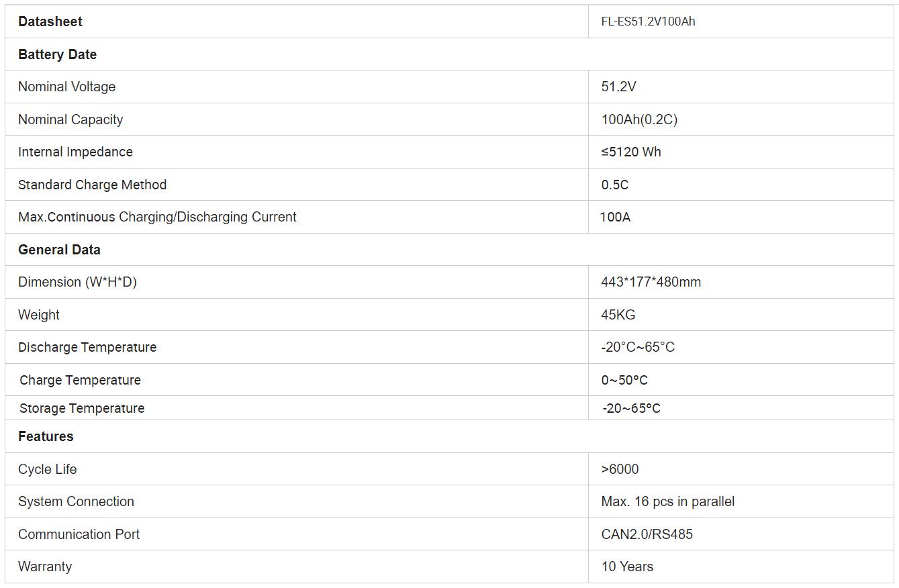The image size is (899, 588).
Task: Select the 45KG weight value
Action: 618,315
